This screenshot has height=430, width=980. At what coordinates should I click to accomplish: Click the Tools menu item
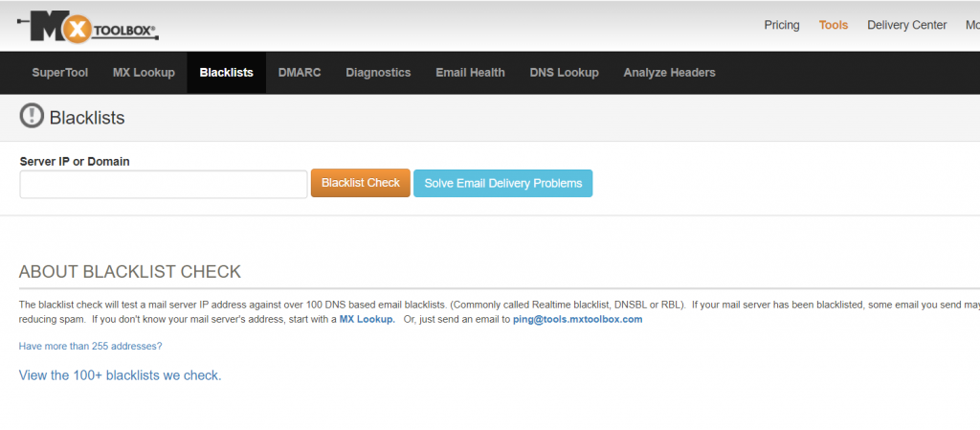(x=833, y=25)
